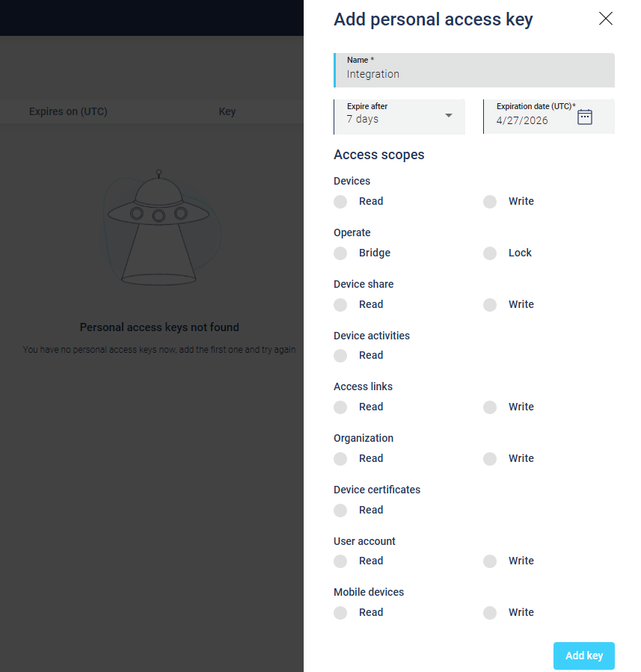Open the expiration date calendar picker
The width and height of the screenshot is (641, 672).
pos(585,117)
